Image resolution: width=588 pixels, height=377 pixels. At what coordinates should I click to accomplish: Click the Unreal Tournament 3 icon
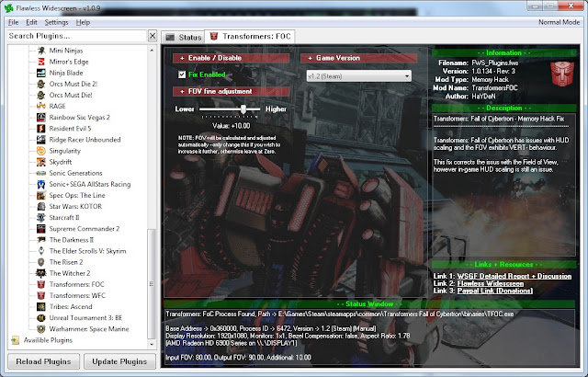(x=41, y=318)
